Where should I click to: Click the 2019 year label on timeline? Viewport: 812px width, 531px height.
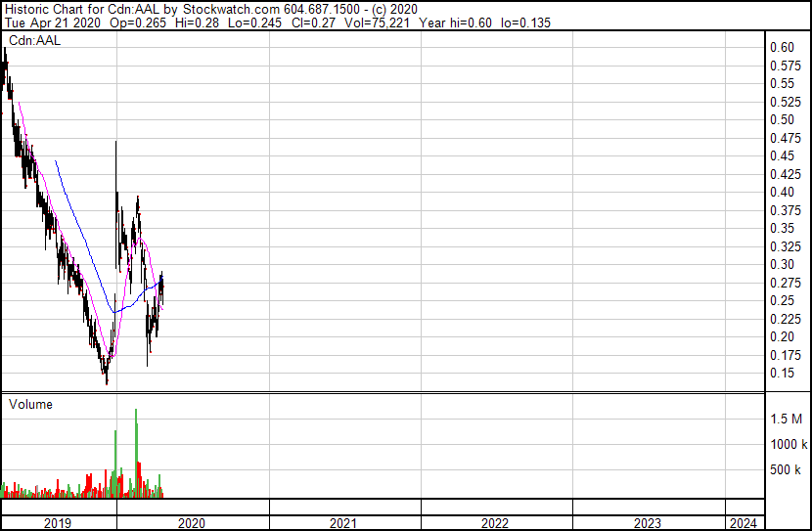coord(58,523)
